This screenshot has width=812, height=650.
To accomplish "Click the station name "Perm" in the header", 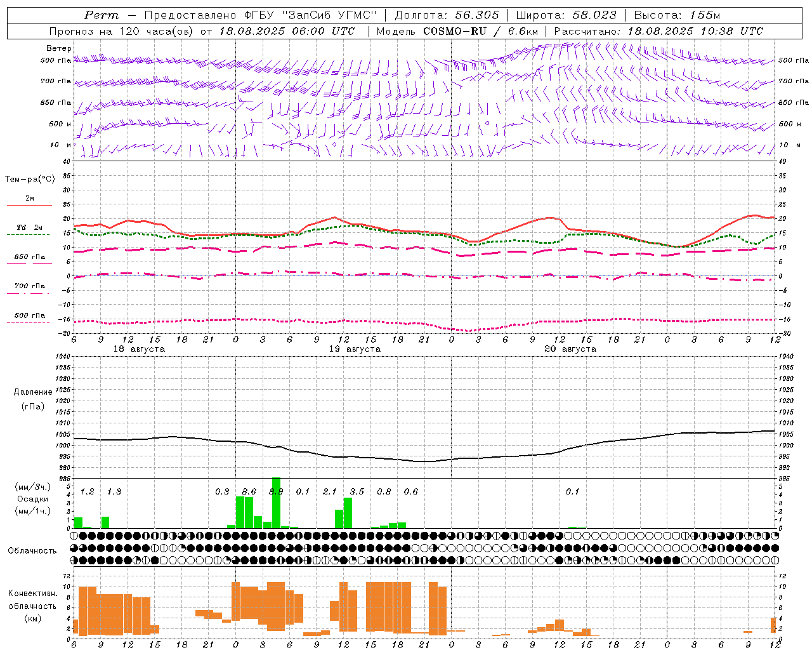I will (x=101, y=15).
